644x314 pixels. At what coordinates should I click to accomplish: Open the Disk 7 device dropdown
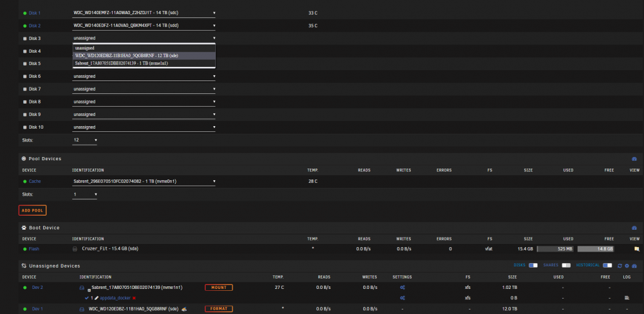click(x=144, y=89)
